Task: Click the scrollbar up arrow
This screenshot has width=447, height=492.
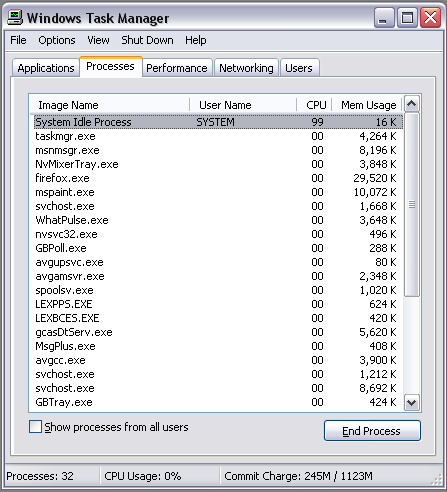Action: (x=412, y=104)
